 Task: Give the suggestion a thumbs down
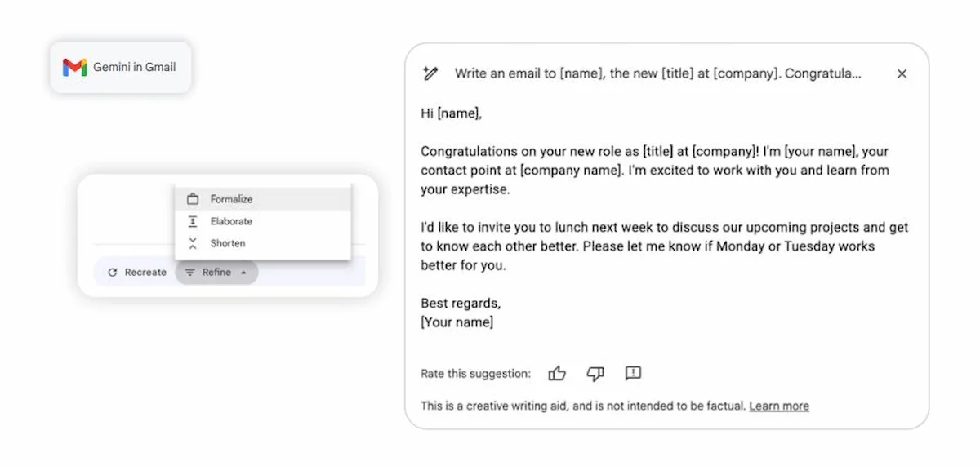coord(595,374)
